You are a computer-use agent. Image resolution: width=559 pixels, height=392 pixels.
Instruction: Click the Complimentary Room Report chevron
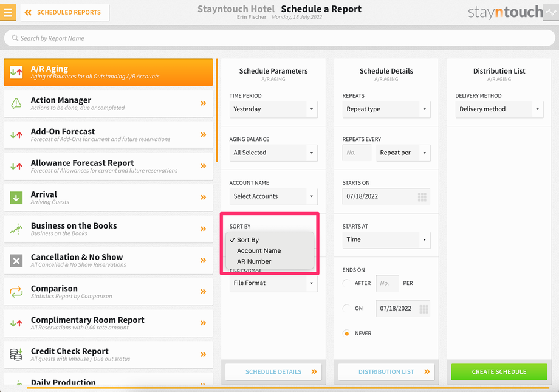[x=203, y=323]
